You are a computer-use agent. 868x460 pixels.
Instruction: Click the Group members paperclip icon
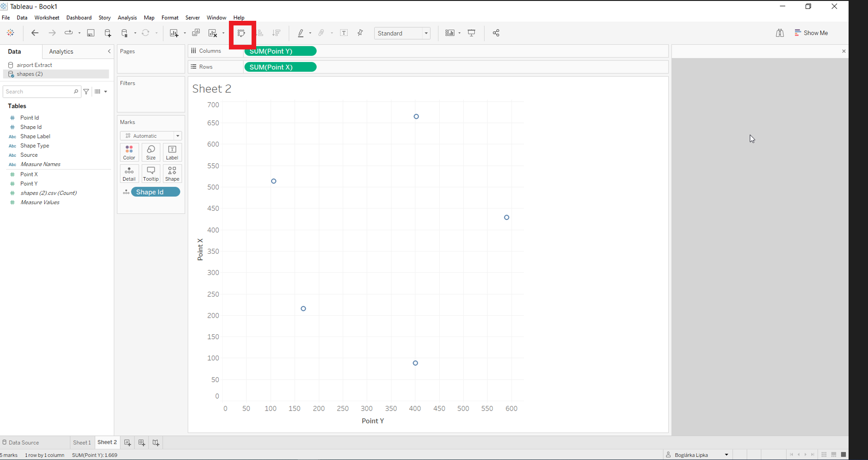pos(321,33)
